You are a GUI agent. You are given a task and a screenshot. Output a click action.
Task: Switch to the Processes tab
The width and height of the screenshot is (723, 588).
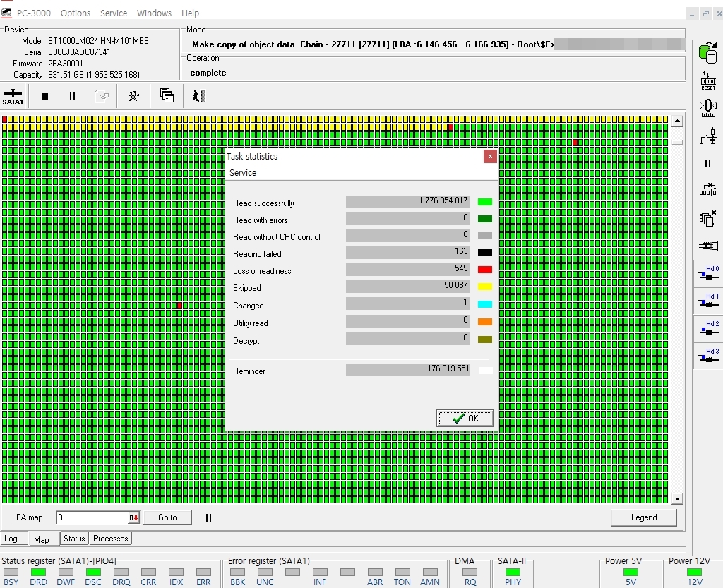[x=111, y=538]
